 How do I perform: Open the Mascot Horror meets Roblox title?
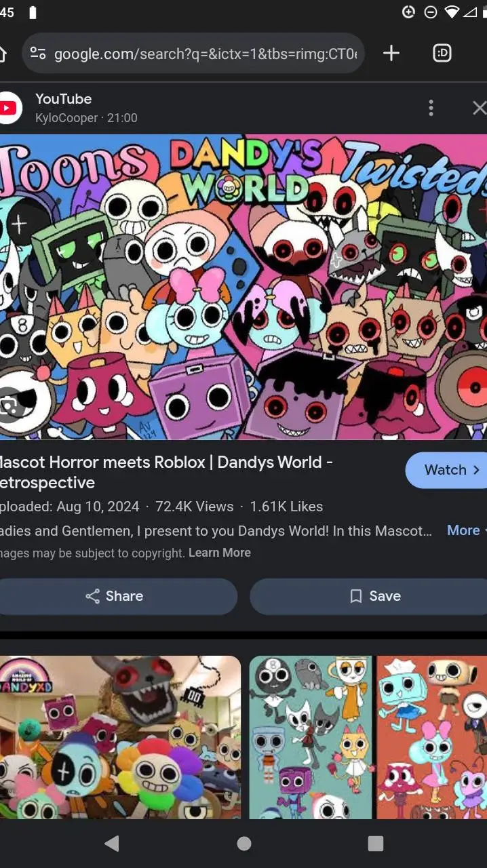(166, 473)
